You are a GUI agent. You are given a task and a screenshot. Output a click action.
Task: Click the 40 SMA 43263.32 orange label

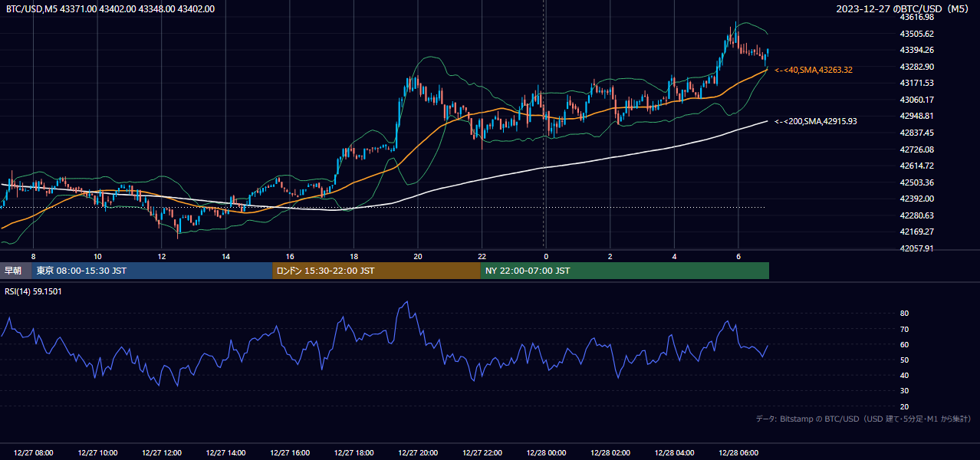[813, 70]
